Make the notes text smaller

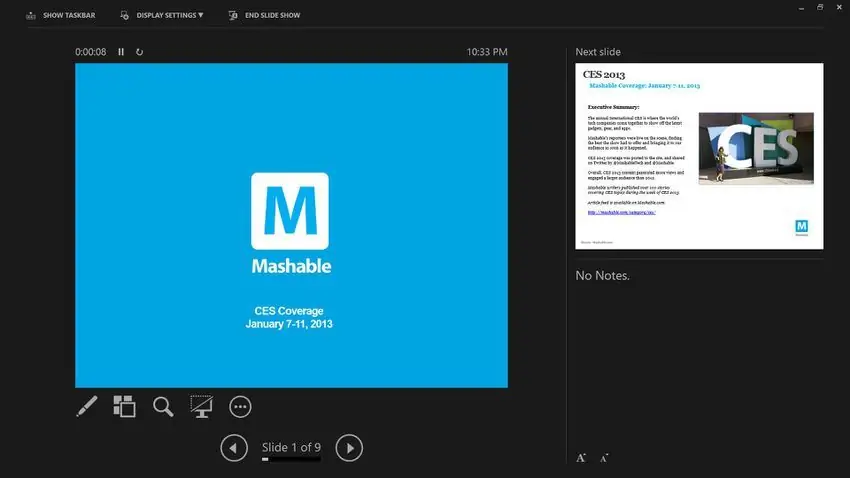point(604,458)
